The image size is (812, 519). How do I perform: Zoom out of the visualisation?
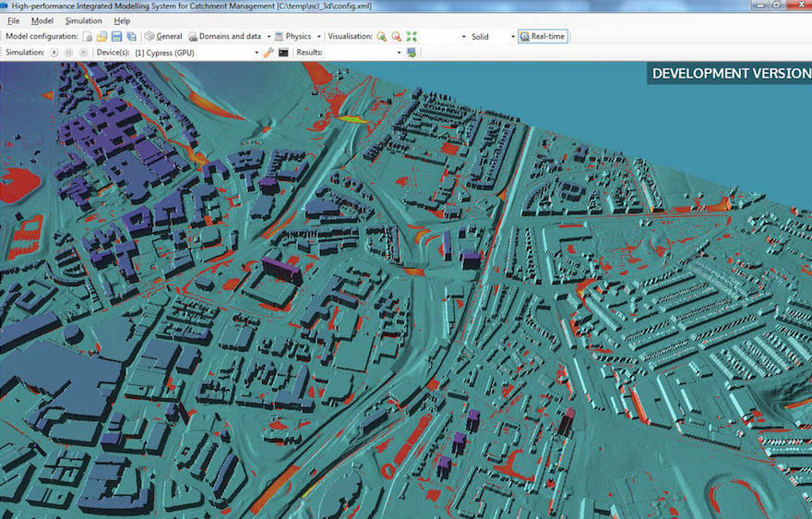coord(396,37)
